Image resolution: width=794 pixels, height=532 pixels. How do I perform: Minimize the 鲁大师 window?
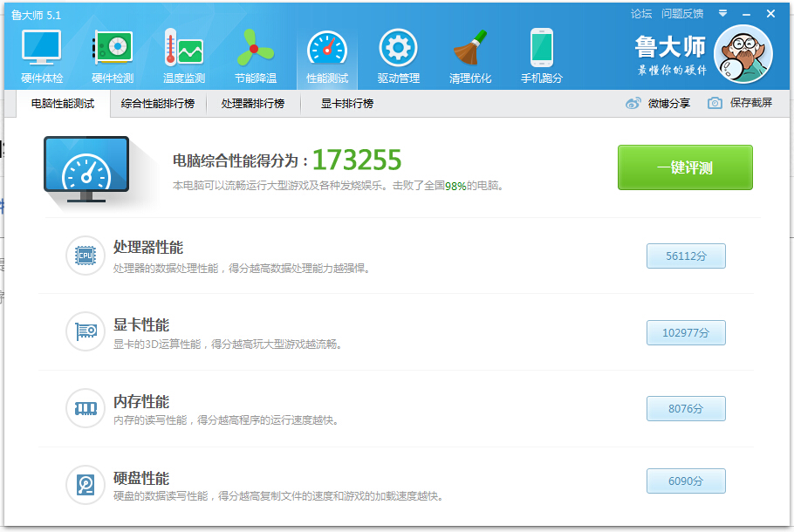(746, 14)
